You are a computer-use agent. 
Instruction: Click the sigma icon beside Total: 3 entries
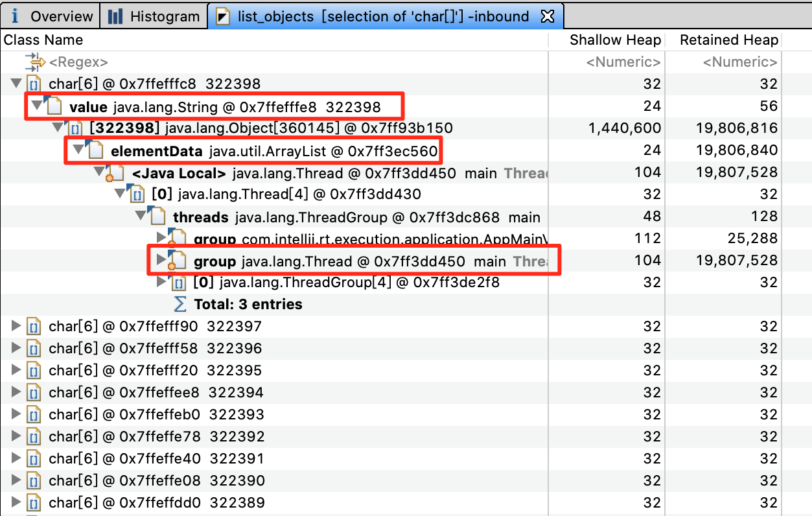180,304
